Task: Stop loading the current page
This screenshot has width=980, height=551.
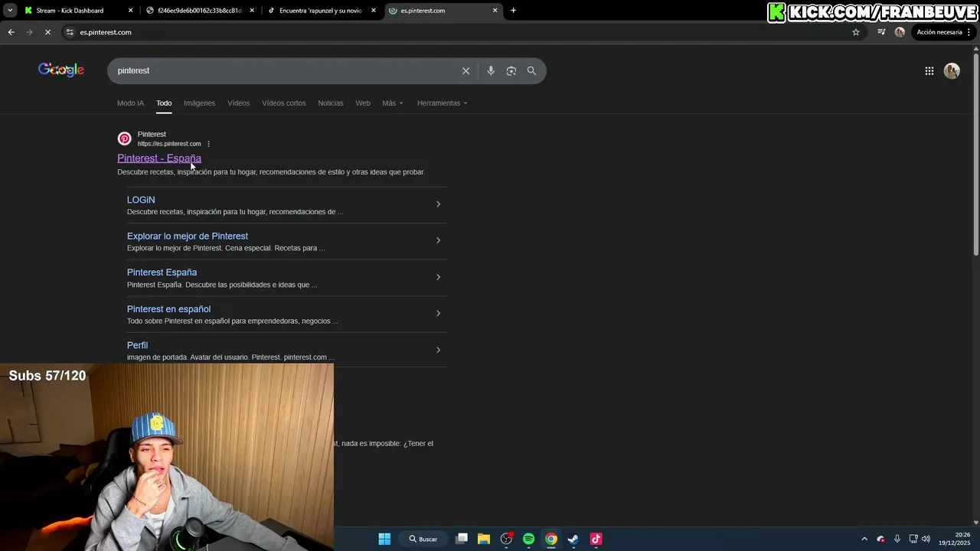Action: pyautogui.click(x=47, y=32)
